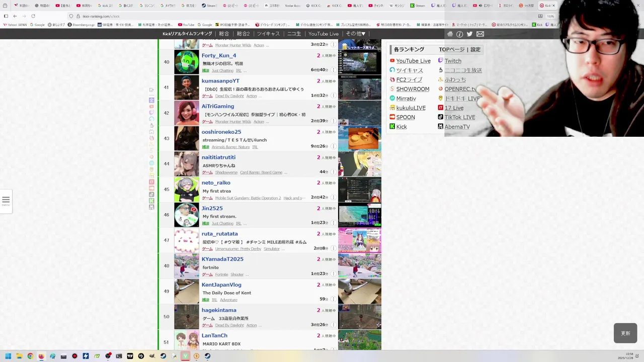
Task: Open the row options for AiTriGaming
Action: pos(333,121)
